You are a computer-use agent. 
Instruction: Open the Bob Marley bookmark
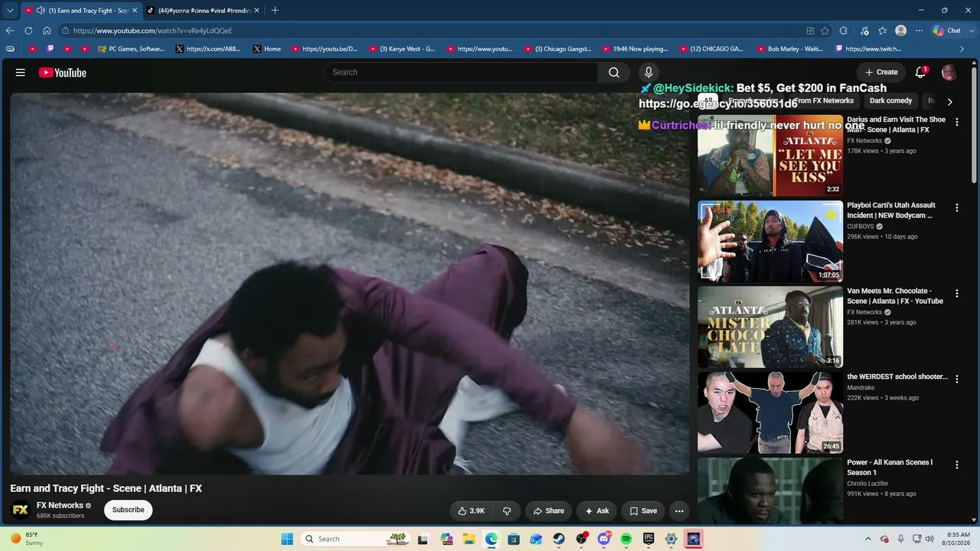point(789,49)
